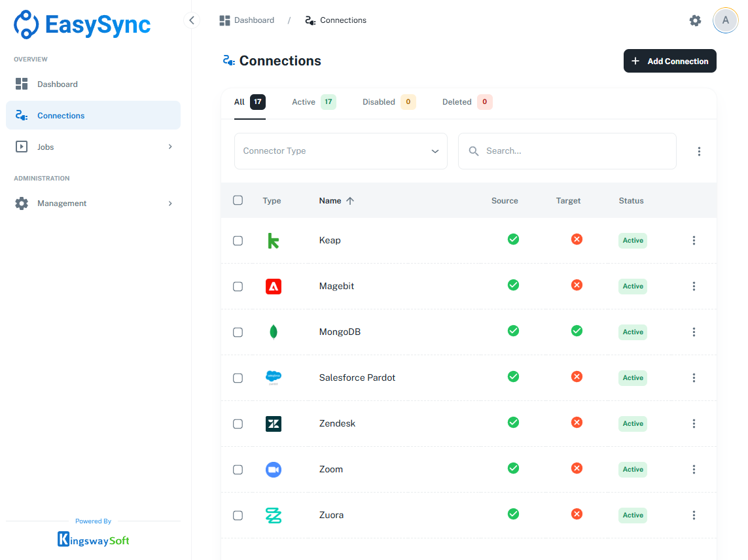Select the Keap connector icon
This screenshot has width=748, height=560.
click(x=273, y=240)
